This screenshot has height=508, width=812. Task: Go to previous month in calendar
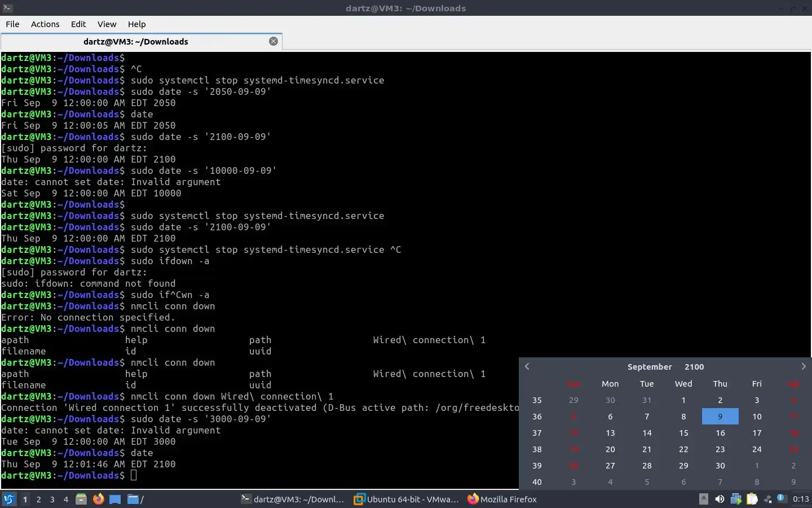click(x=527, y=366)
